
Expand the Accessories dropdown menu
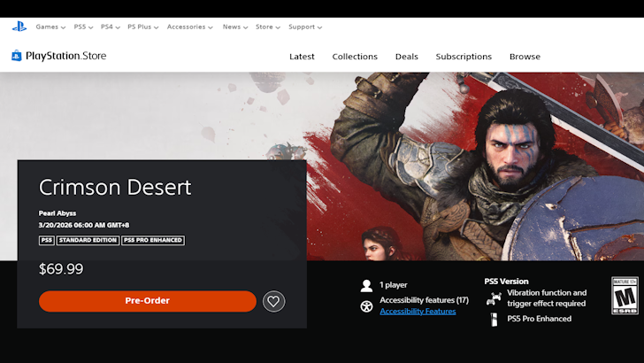click(189, 27)
